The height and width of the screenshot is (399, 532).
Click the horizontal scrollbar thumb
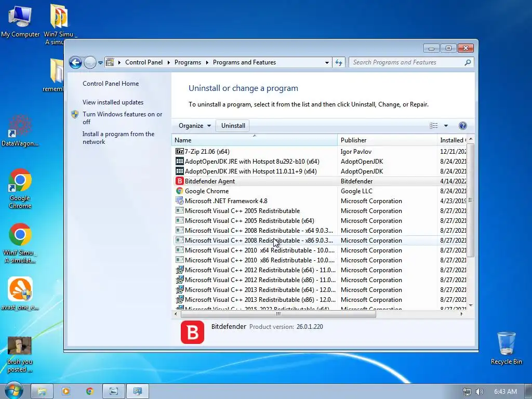click(x=278, y=314)
